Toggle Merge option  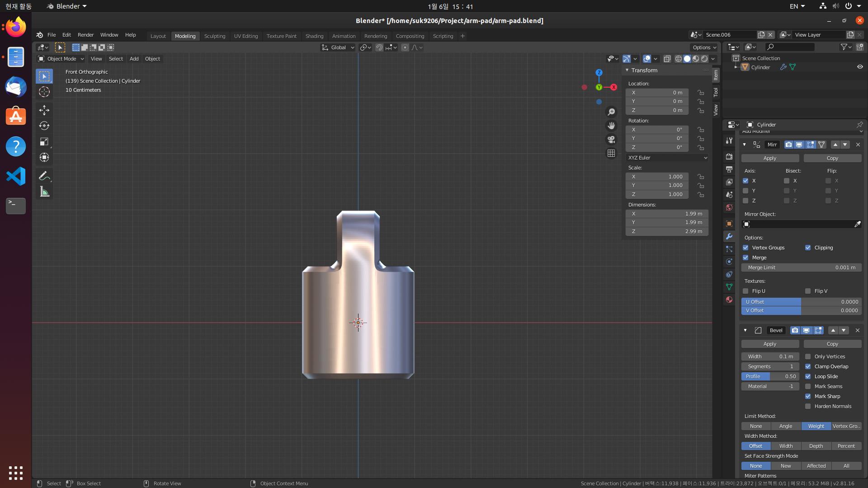(x=745, y=258)
